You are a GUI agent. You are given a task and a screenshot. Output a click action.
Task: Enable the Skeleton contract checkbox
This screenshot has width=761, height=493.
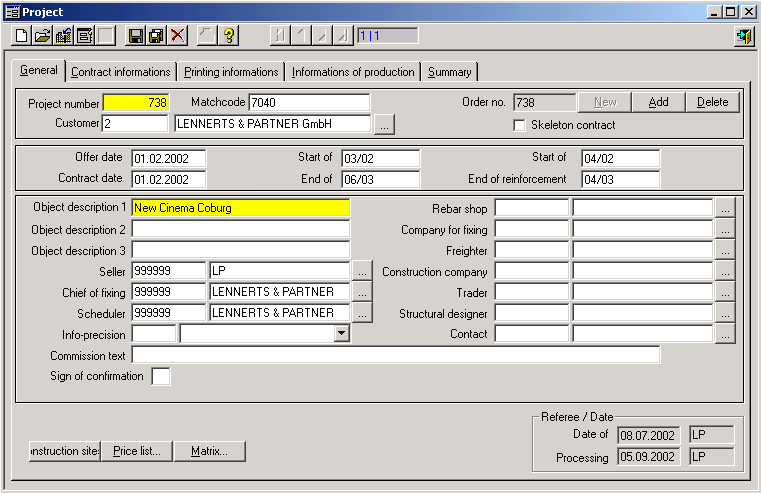[x=519, y=125]
